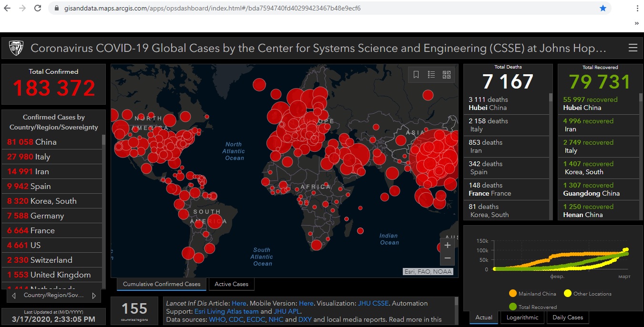This screenshot has width=644, height=327.
Task: Click '148 deaths France' entry
Action: pos(506,189)
